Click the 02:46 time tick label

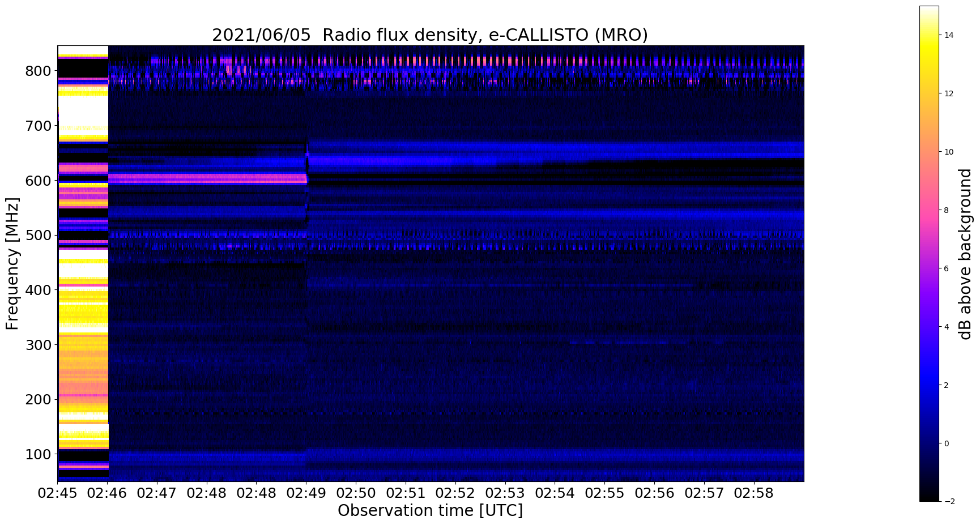(108, 493)
